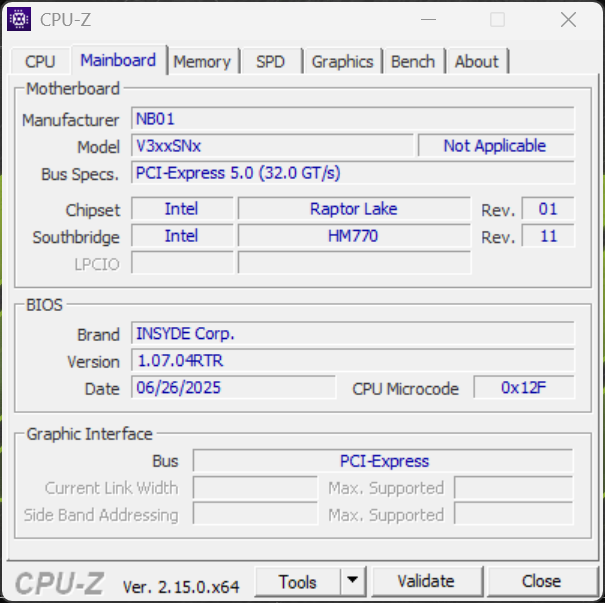Open the About tab
Image resolution: width=605 pixels, height=603 pixels.
click(477, 61)
